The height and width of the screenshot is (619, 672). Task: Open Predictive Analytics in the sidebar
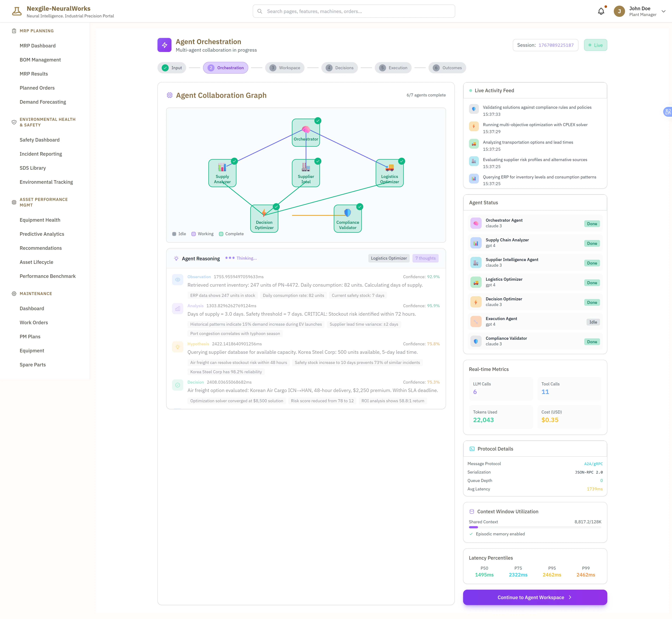(x=42, y=234)
